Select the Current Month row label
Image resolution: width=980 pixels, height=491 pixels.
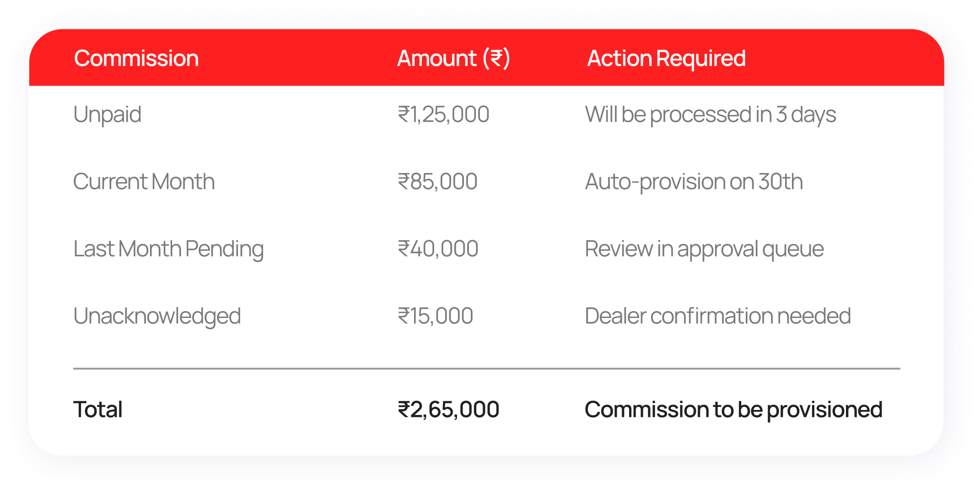(x=144, y=181)
